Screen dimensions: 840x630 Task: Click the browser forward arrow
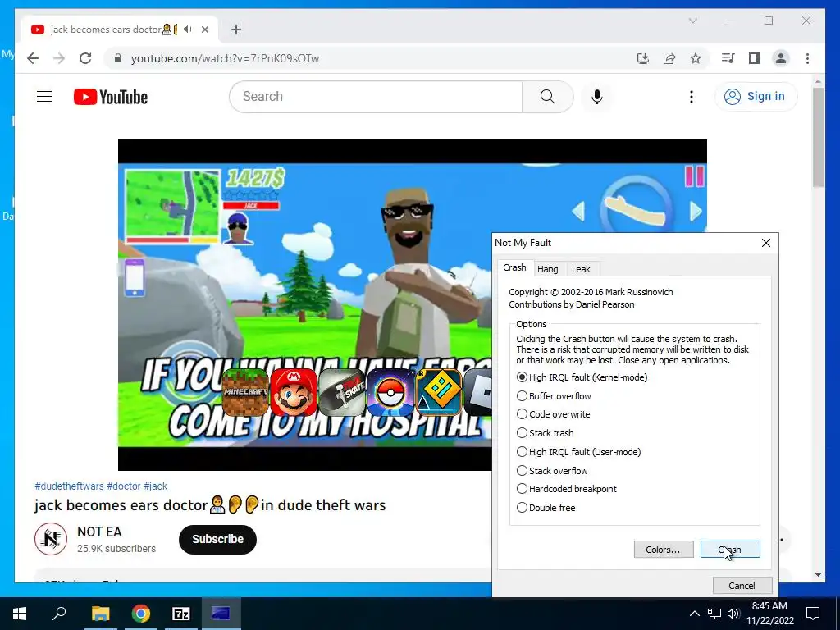click(59, 58)
